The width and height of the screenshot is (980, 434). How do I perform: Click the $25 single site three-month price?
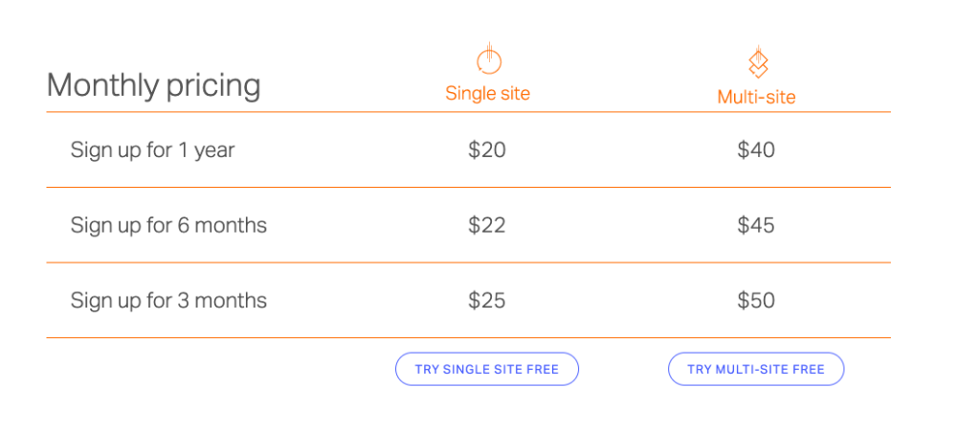pos(487,301)
